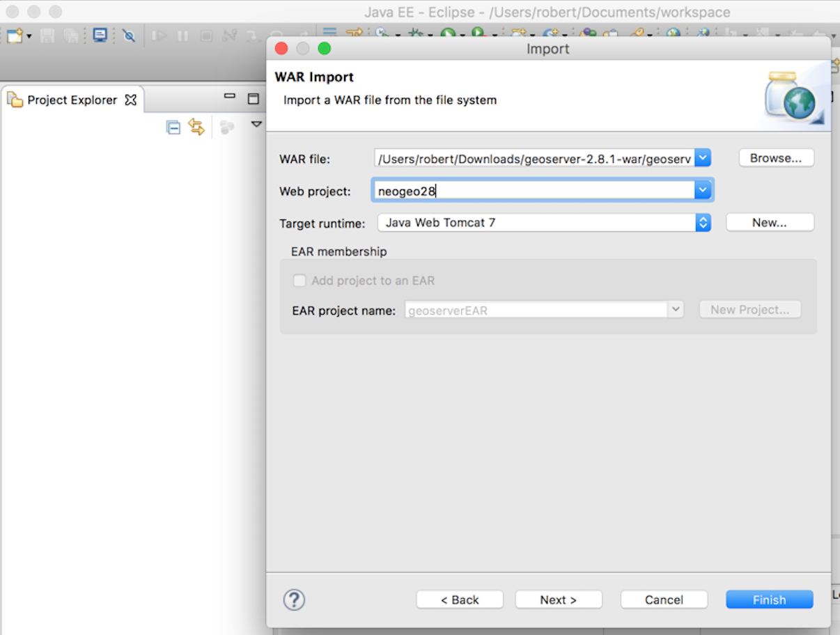Click the Web project name field
The width and height of the screenshot is (840, 635).
534,191
